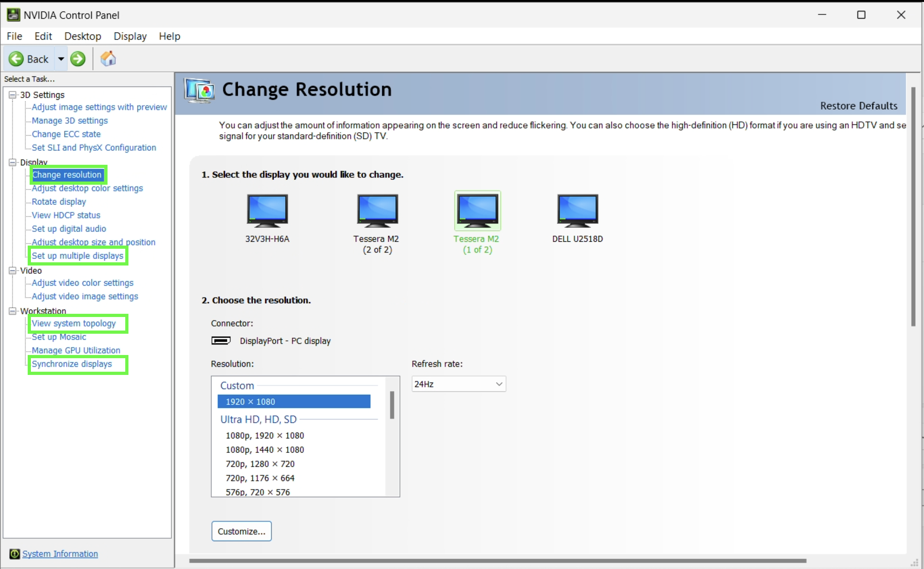
Task: Click the resolution list scrollbar thumb
Action: tap(392, 405)
